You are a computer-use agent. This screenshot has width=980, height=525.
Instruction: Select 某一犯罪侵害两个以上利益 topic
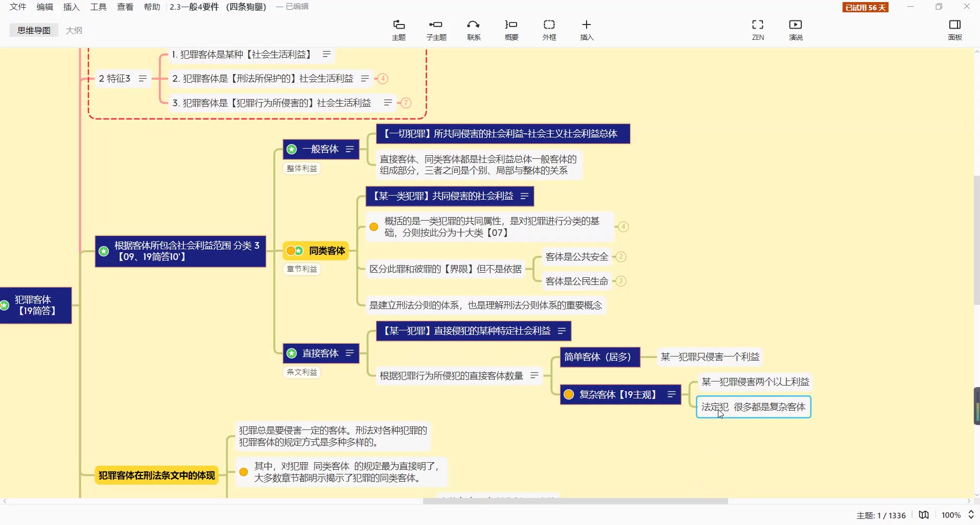coord(755,381)
